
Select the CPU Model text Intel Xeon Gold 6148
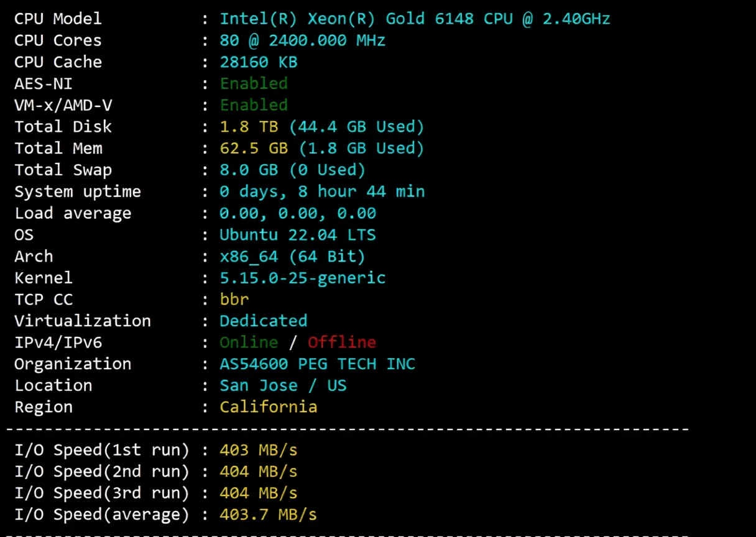[415, 19]
